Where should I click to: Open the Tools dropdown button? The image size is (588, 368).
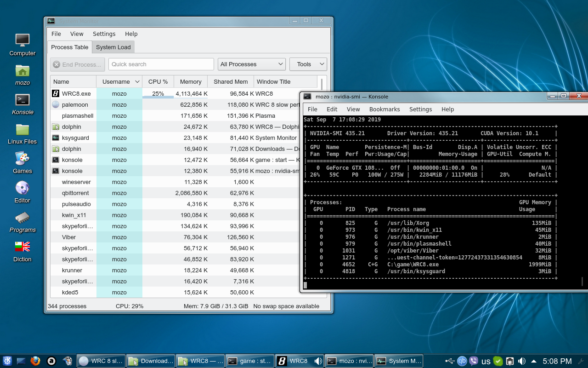click(308, 64)
